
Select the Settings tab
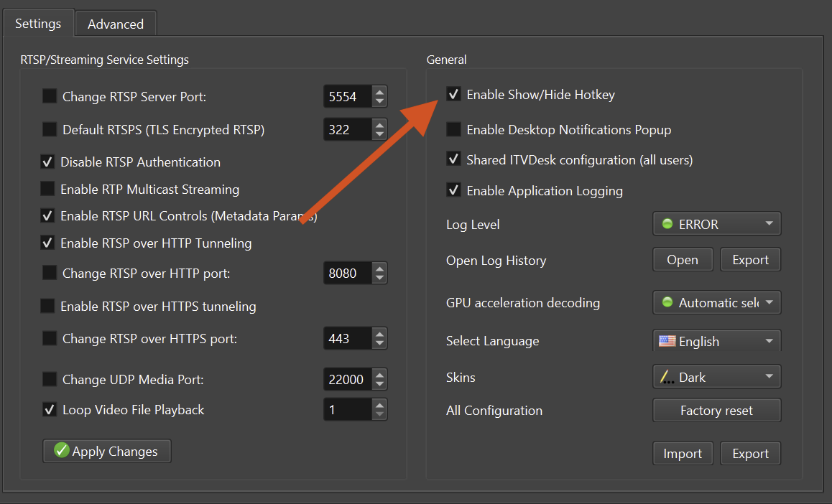click(38, 23)
